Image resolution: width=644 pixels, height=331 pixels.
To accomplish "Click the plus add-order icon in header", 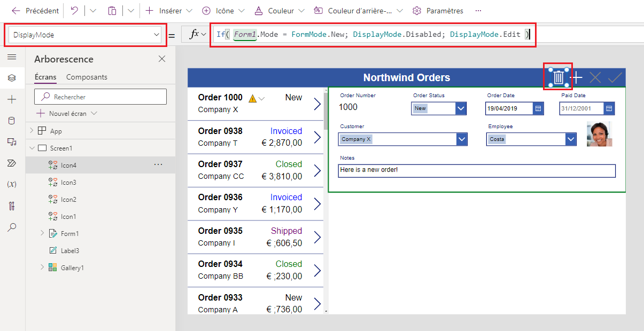I will tap(577, 77).
